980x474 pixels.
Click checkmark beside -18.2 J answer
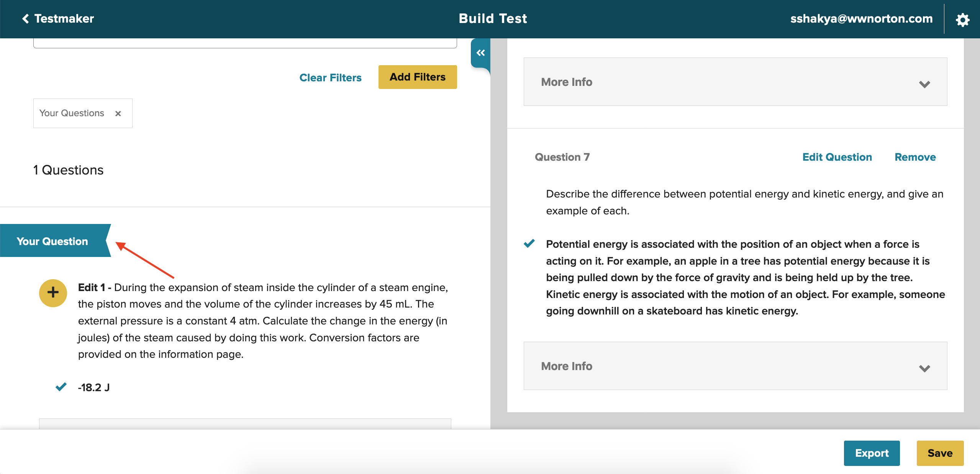click(61, 387)
